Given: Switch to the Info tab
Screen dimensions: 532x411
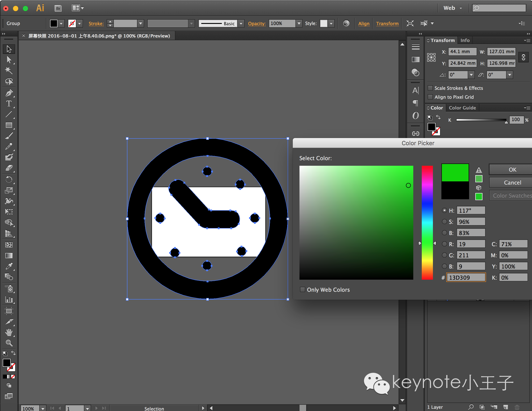Looking at the screenshot, I should point(465,40).
